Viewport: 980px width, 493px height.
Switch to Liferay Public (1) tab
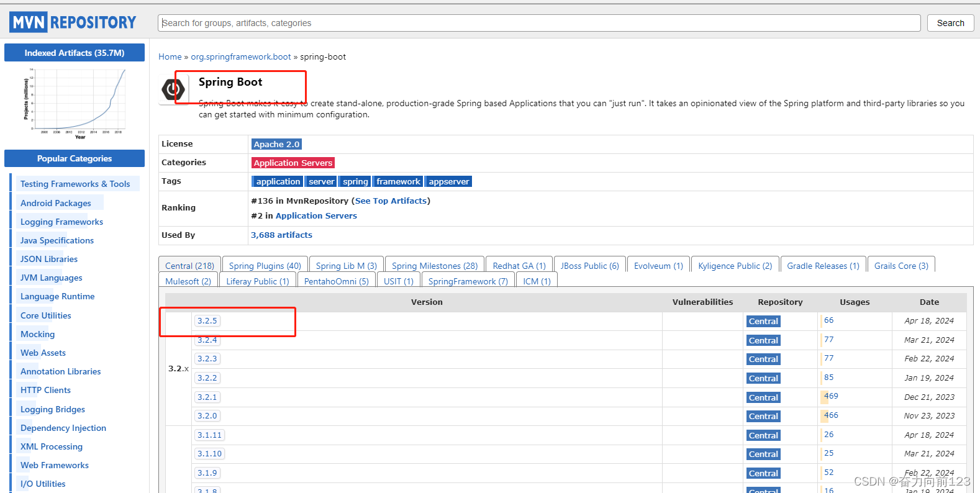[258, 281]
